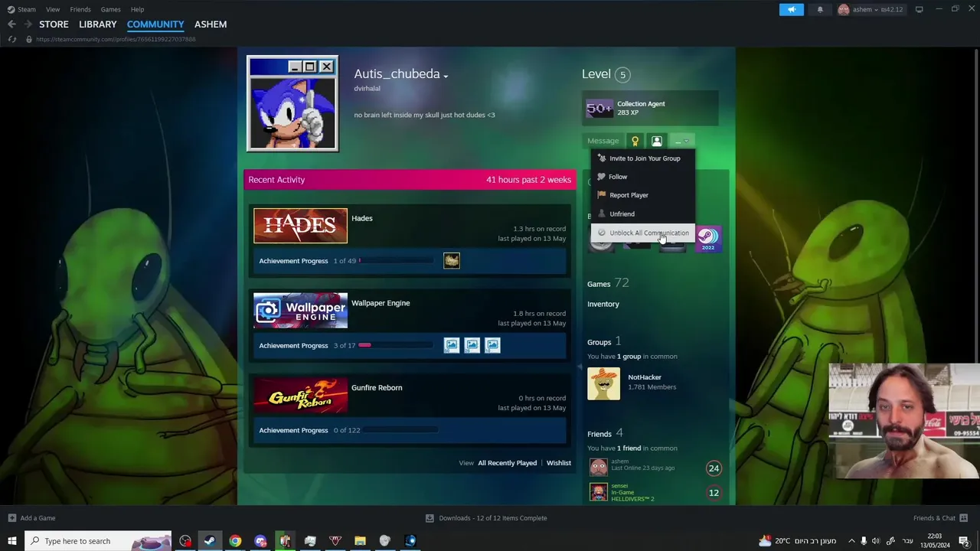
Task: Click the Gunfire Reborn title link
Action: click(377, 387)
